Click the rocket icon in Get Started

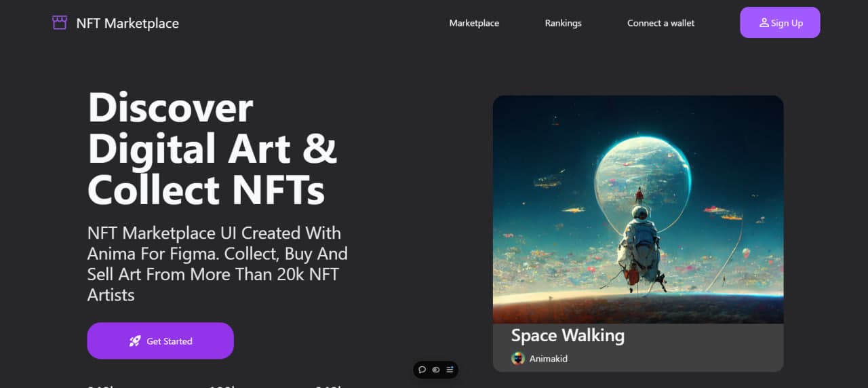pyautogui.click(x=135, y=341)
